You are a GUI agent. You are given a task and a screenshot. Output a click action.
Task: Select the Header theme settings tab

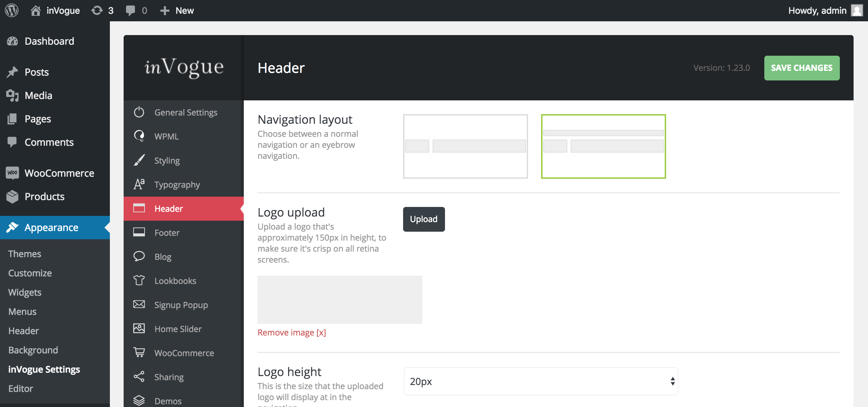click(x=184, y=209)
